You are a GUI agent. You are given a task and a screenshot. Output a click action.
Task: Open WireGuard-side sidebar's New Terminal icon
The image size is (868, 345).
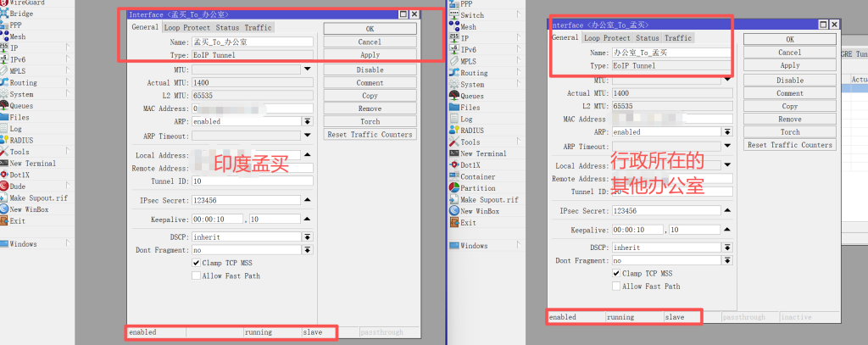(x=4, y=163)
